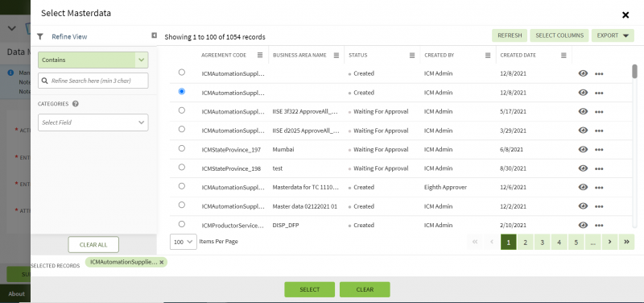Click the Refine View link

point(69,36)
